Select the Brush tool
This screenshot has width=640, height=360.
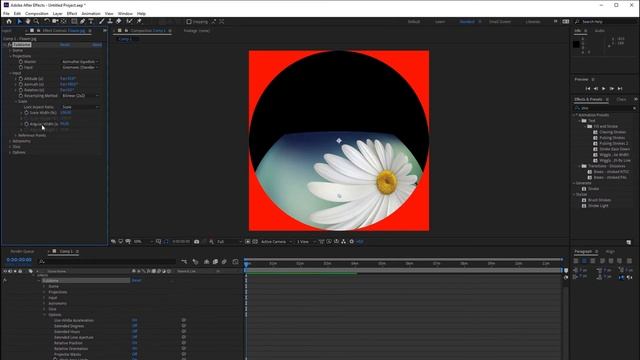[102, 21]
